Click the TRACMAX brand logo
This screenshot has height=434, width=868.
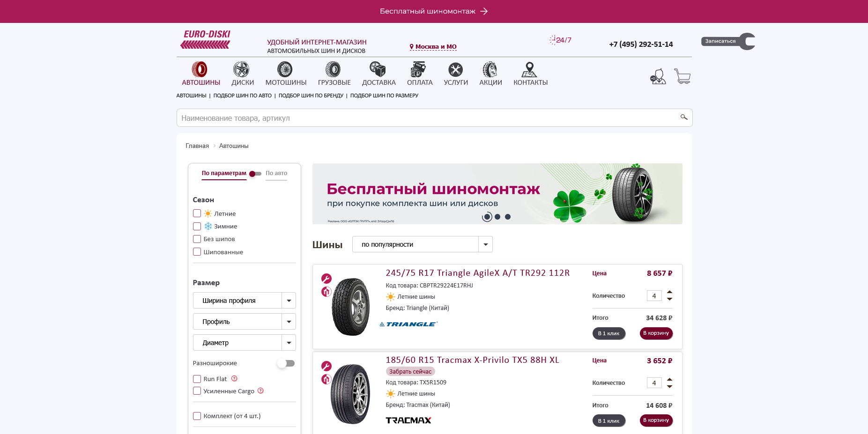coord(408,420)
